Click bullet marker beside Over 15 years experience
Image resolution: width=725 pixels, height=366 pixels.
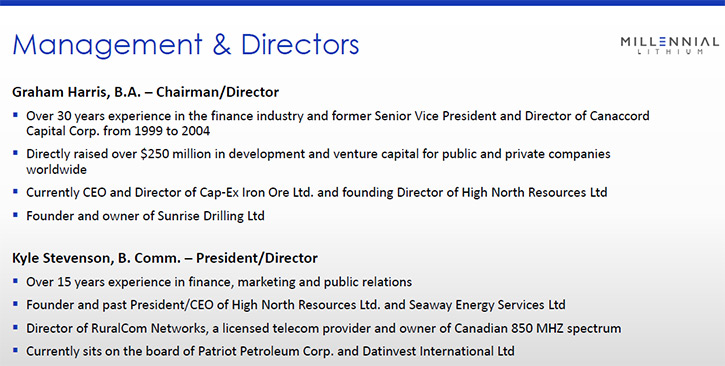click(16, 281)
